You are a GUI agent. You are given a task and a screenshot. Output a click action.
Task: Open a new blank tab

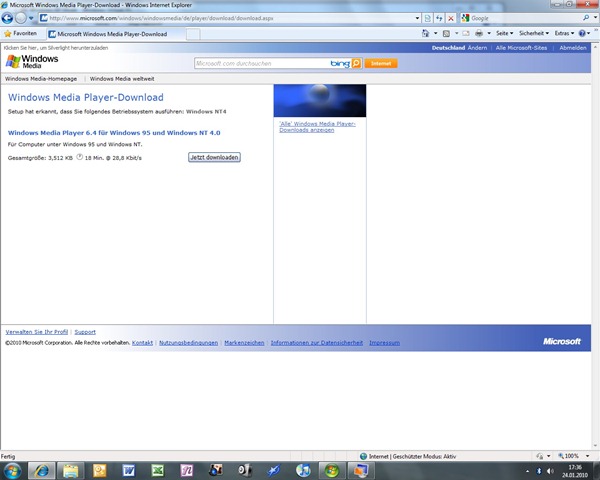coord(193,34)
